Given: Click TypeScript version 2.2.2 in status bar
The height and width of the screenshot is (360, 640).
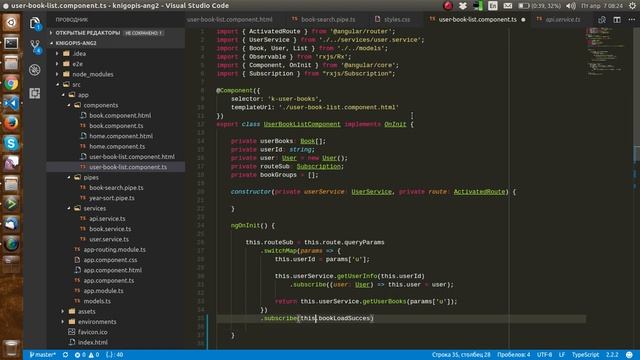Looking at the screenshot, I should [612, 355].
